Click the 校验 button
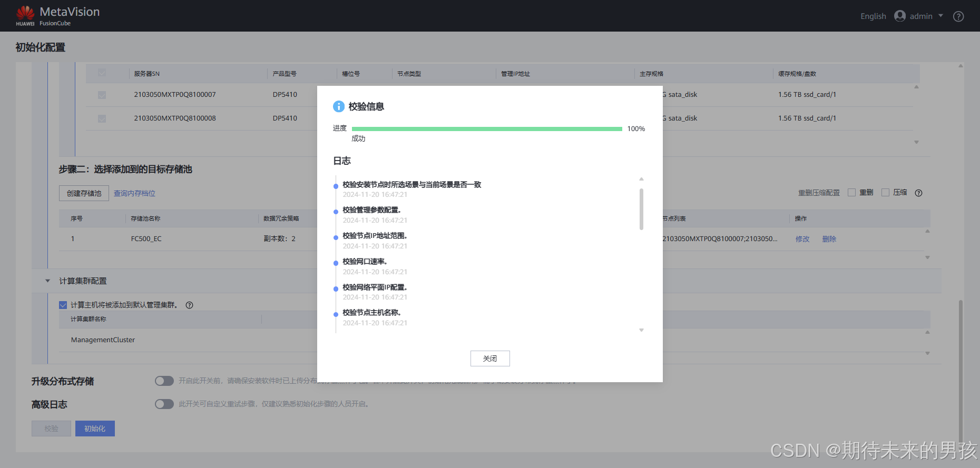The height and width of the screenshot is (468, 980). coord(51,429)
